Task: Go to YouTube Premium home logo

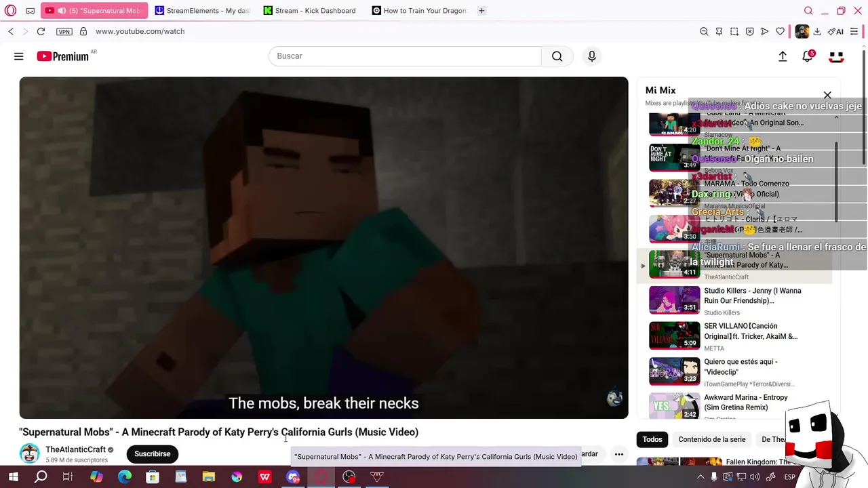Action: (x=62, y=56)
